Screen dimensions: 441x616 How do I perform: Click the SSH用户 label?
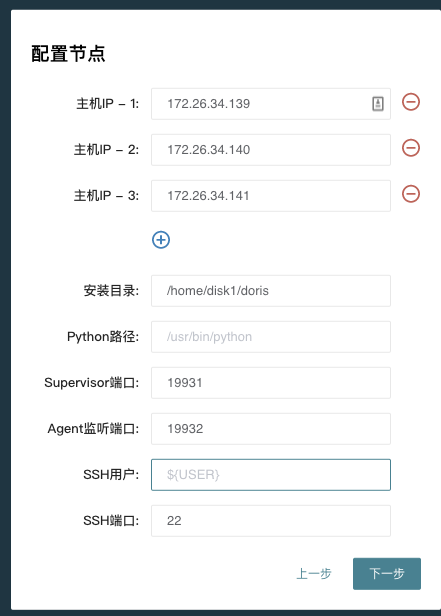111,475
